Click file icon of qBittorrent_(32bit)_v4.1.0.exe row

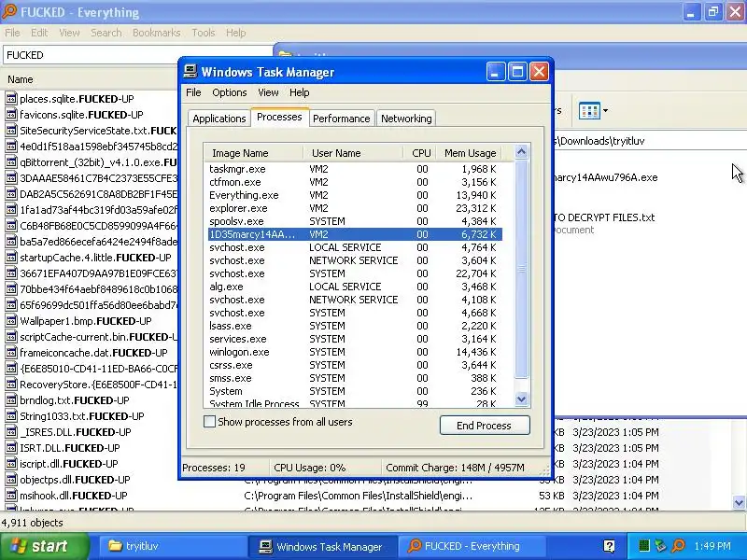tap(11, 161)
